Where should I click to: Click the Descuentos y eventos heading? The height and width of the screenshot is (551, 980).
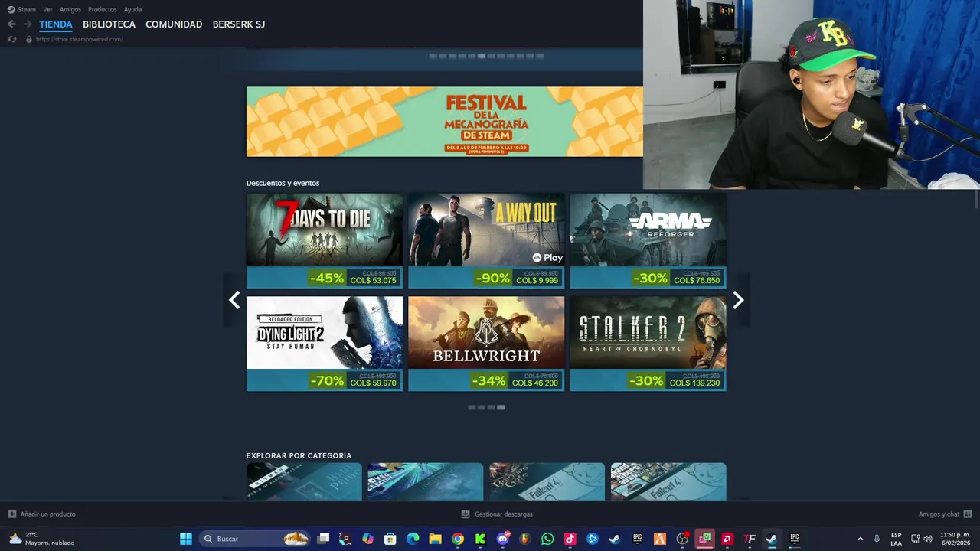pos(283,183)
